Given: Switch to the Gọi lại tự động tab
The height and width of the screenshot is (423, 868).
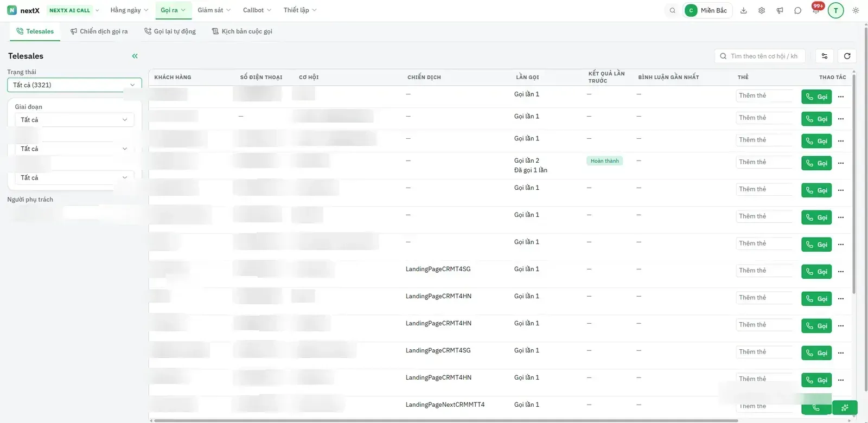Looking at the screenshot, I should coord(170,31).
